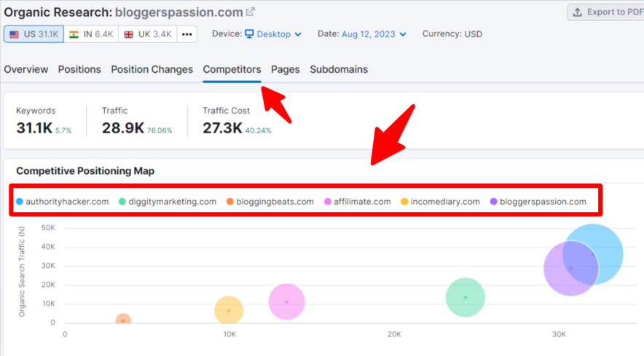Click the Export to PDF button
This screenshot has width=644, height=356.
pos(606,12)
